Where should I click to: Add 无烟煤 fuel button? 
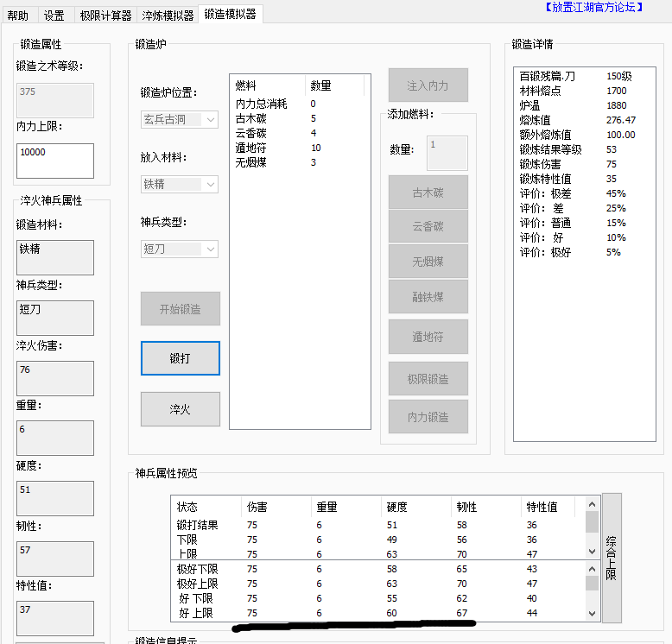coord(428,262)
